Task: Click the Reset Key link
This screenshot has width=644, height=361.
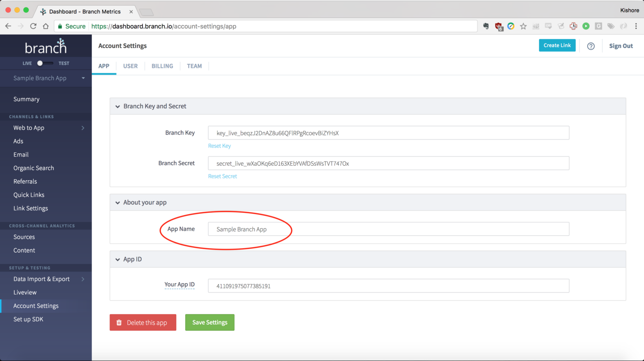Action: click(219, 146)
